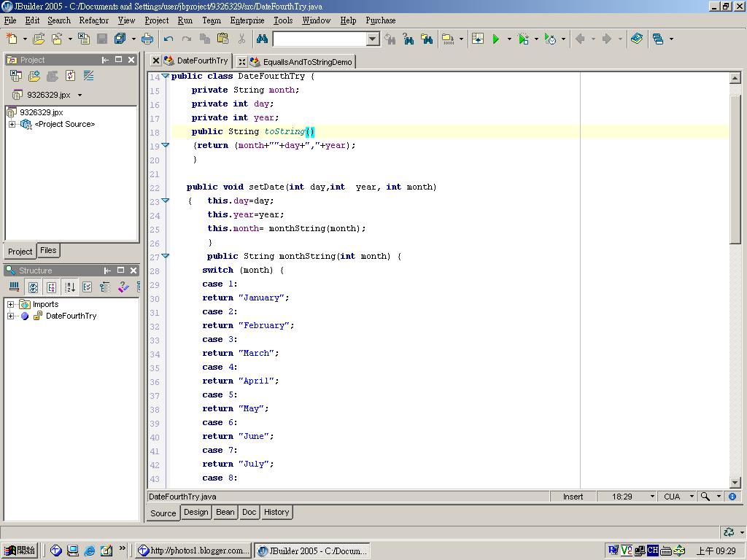Click the Windows Start button
The width and height of the screenshot is (747, 560).
tap(20, 551)
